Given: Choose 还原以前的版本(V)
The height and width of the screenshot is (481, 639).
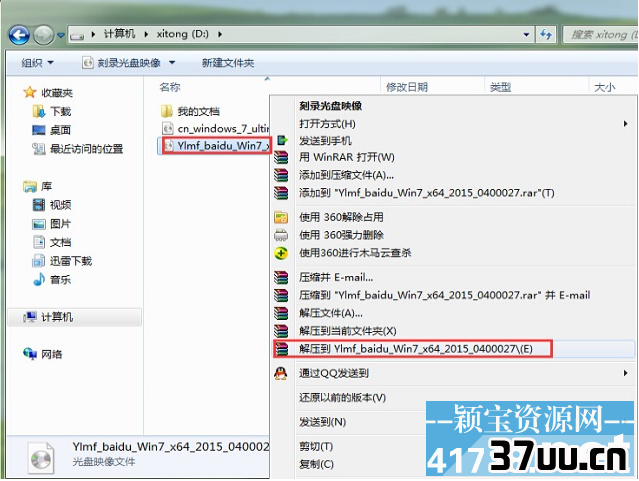Looking at the screenshot, I should point(342,397).
